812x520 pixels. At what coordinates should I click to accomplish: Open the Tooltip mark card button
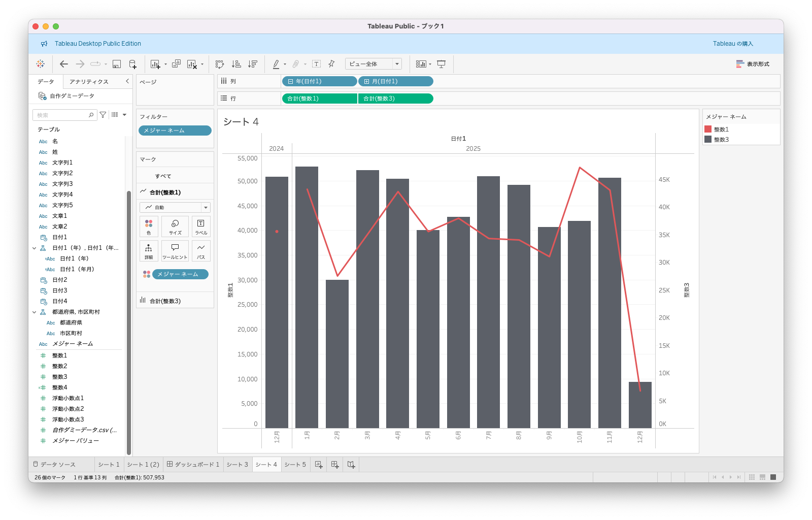(175, 250)
